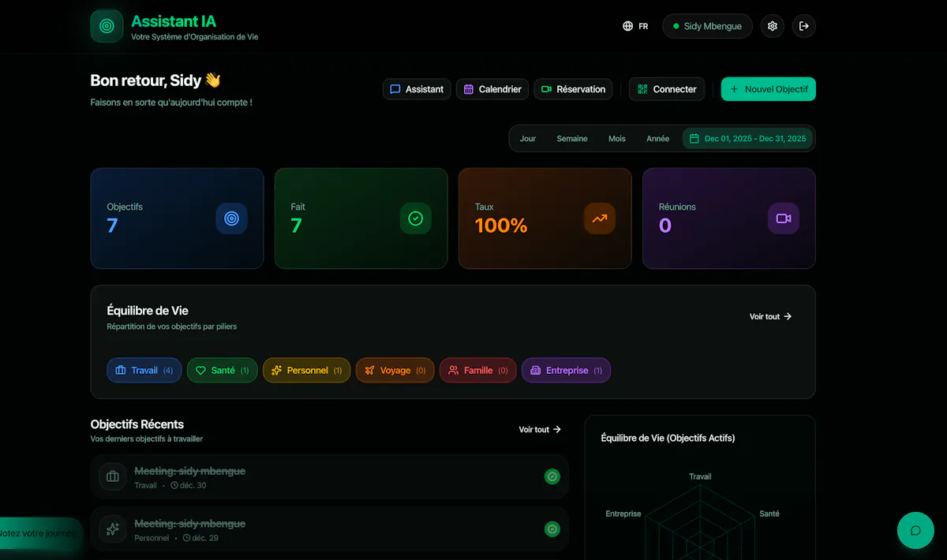Viewport: 947px width, 560px height.
Task: Open the floating chat bubble icon
Action: 915,530
